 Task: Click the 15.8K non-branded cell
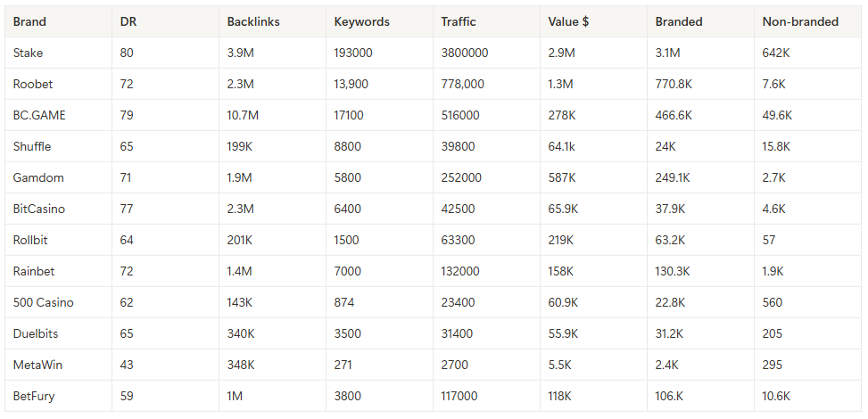click(807, 146)
